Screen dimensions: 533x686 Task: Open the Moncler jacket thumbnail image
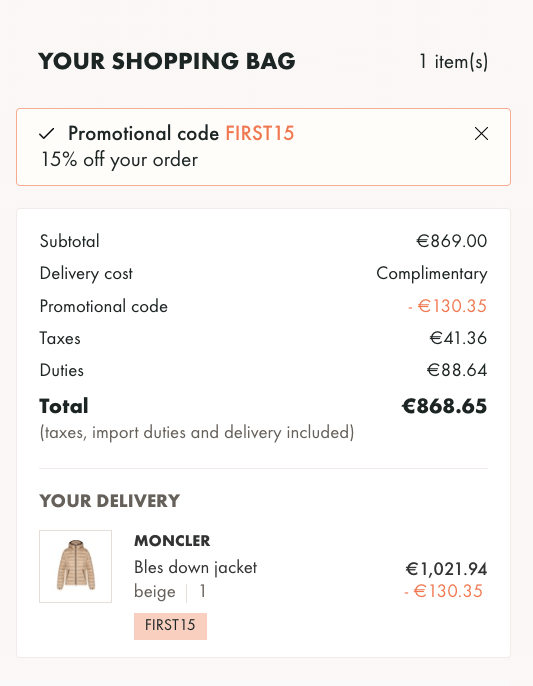75,566
